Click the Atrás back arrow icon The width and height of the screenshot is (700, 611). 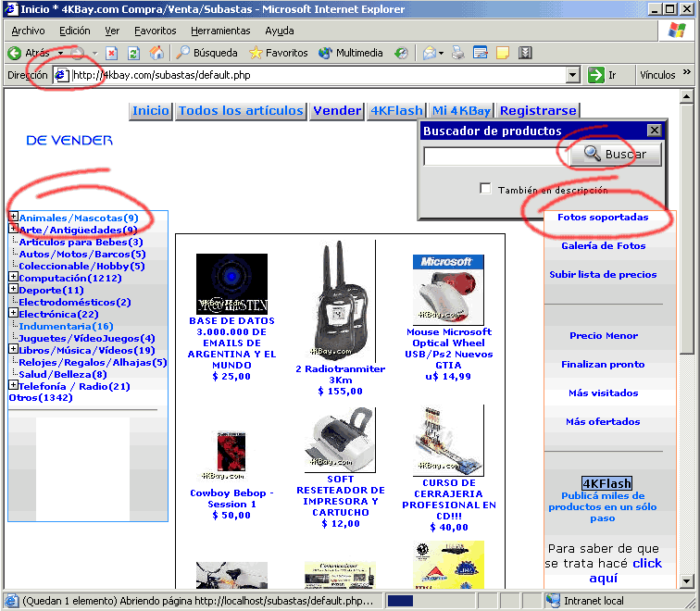pos(14,53)
